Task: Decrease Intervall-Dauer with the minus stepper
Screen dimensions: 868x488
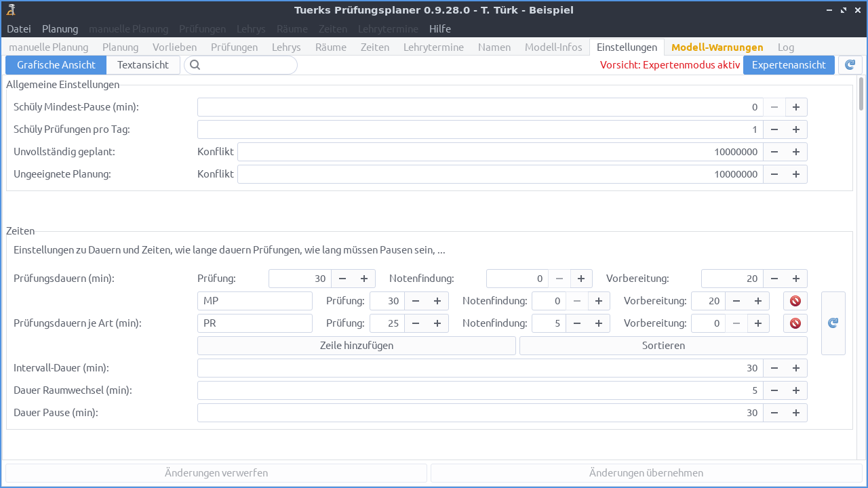Action: [x=774, y=367]
